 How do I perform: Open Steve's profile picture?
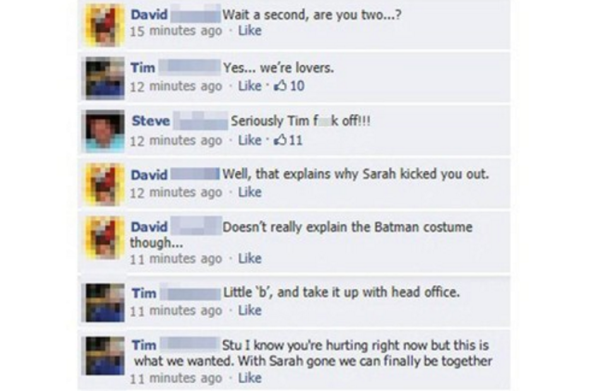105,131
